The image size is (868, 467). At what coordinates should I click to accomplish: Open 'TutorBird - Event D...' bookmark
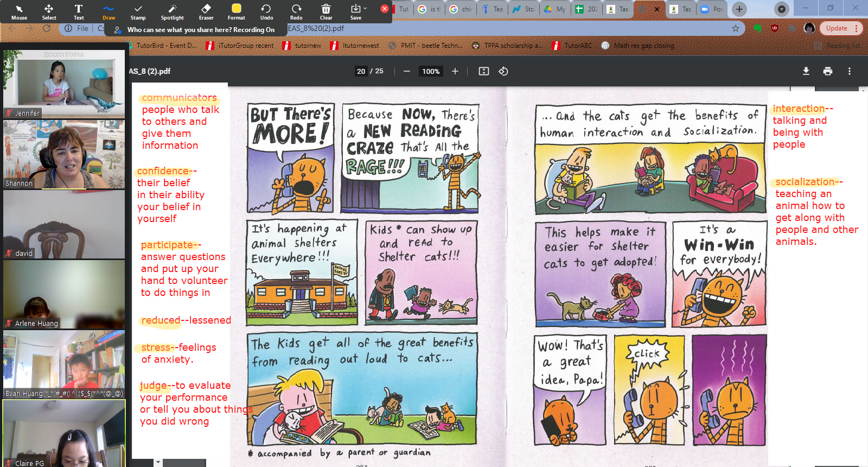[x=161, y=46]
